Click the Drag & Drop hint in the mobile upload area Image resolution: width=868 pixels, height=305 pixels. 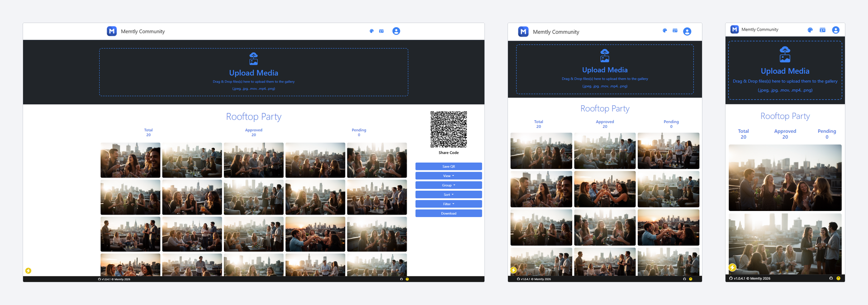785,81
